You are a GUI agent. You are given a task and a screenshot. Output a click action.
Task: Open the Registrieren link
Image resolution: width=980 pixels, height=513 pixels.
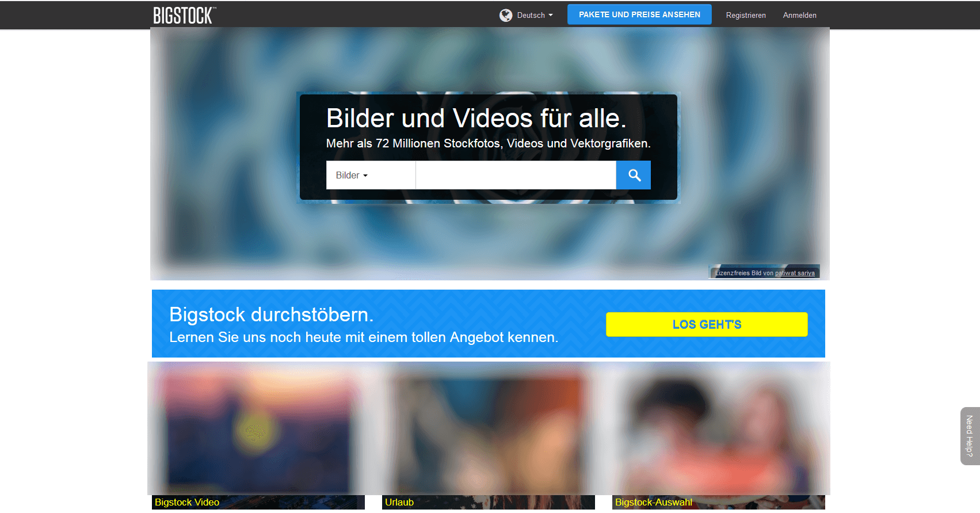pos(746,16)
